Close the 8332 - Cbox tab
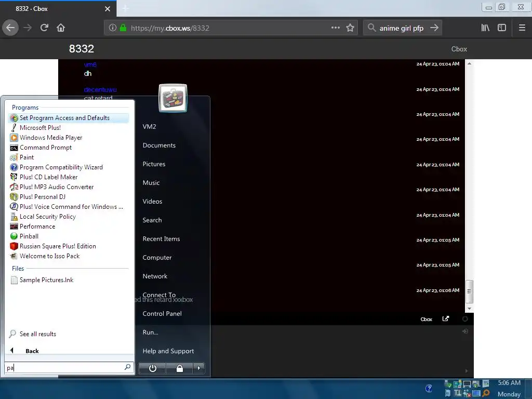The image size is (532, 399). pyautogui.click(x=108, y=9)
